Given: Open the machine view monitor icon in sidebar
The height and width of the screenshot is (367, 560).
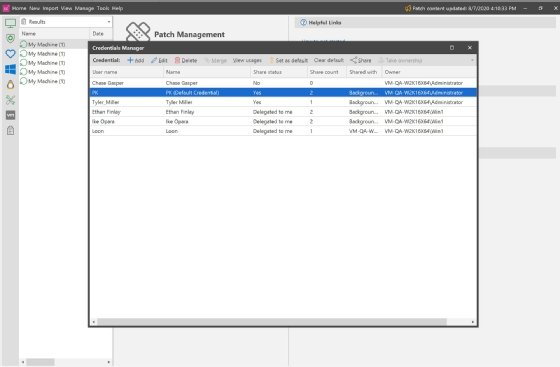Looking at the screenshot, I should tap(10, 23).
